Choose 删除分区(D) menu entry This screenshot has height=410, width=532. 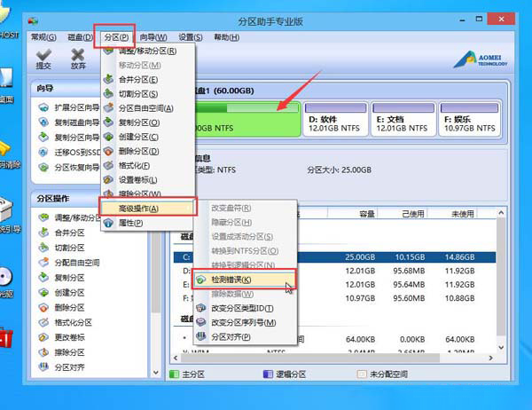pyautogui.click(x=148, y=151)
